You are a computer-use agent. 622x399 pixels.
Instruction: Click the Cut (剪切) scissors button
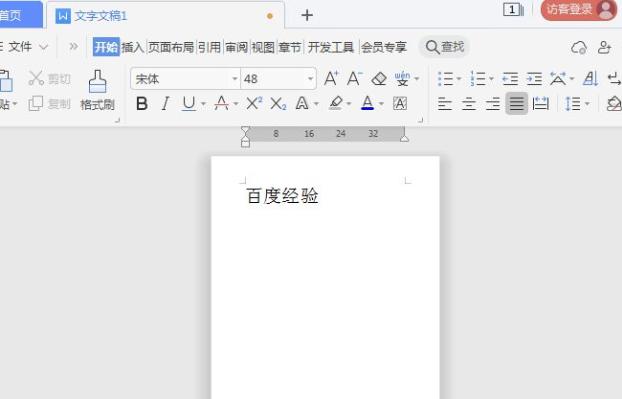49,79
